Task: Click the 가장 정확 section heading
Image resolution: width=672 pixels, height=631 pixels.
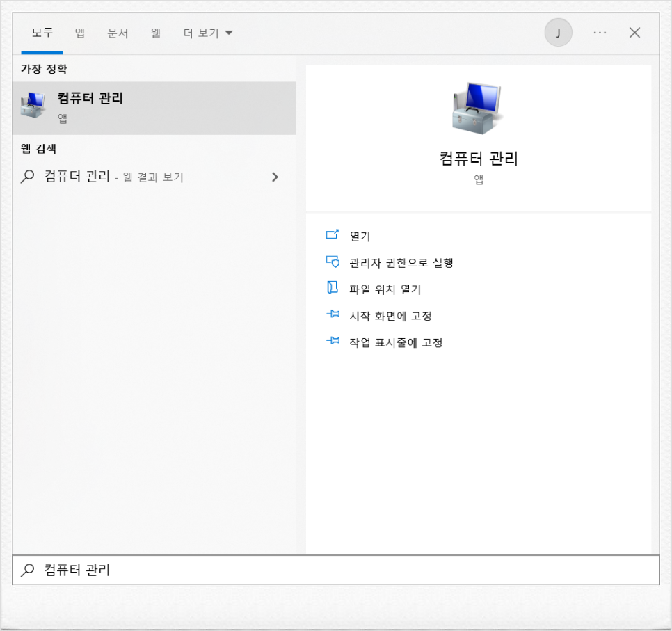Action: tap(44, 69)
